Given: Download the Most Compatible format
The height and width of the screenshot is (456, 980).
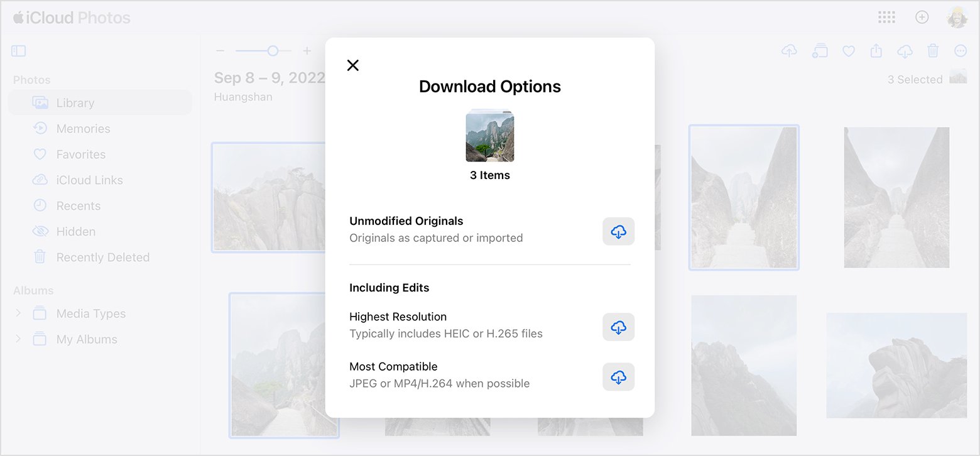Looking at the screenshot, I should [x=618, y=377].
